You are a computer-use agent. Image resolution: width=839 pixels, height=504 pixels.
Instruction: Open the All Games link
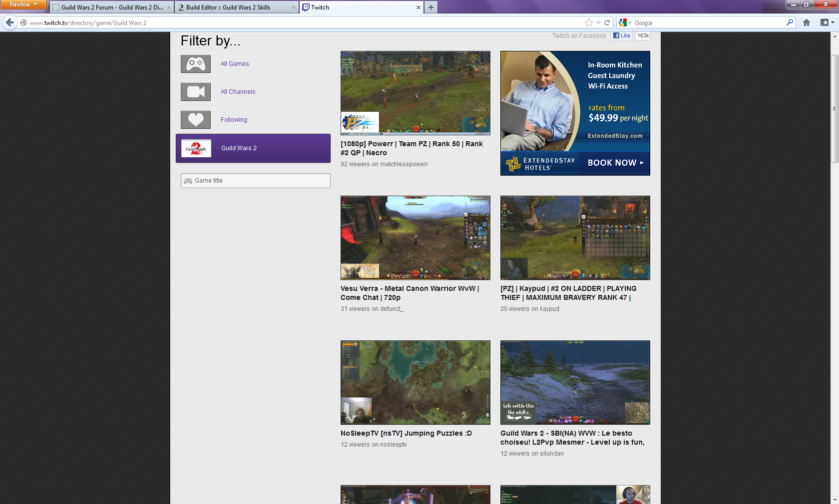(235, 64)
